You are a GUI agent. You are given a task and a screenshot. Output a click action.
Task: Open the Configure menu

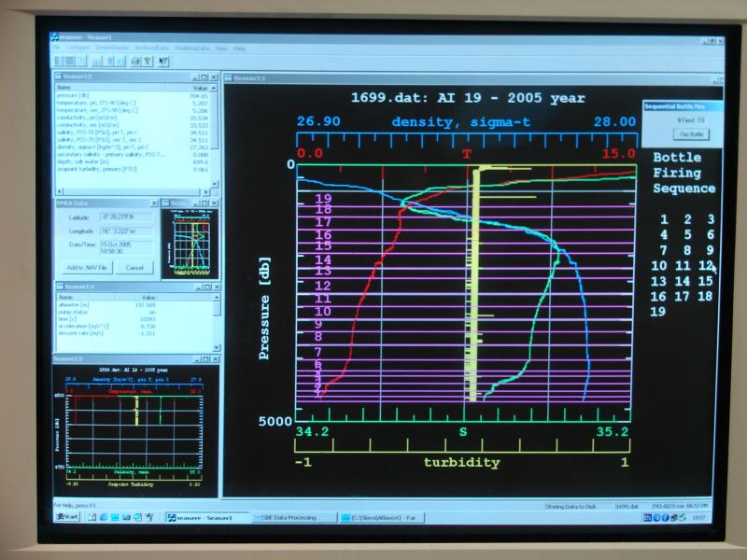pos(78,48)
